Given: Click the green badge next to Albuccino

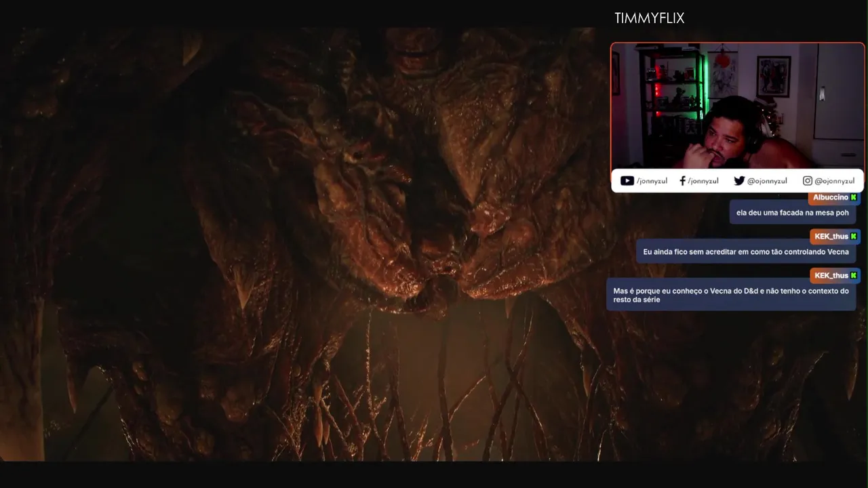Looking at the screenshot, I should point(854,197).
